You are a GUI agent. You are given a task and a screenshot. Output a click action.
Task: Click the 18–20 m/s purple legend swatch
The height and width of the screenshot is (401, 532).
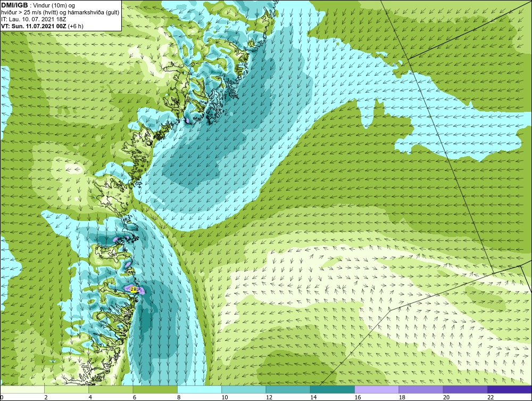click(421, 389)
